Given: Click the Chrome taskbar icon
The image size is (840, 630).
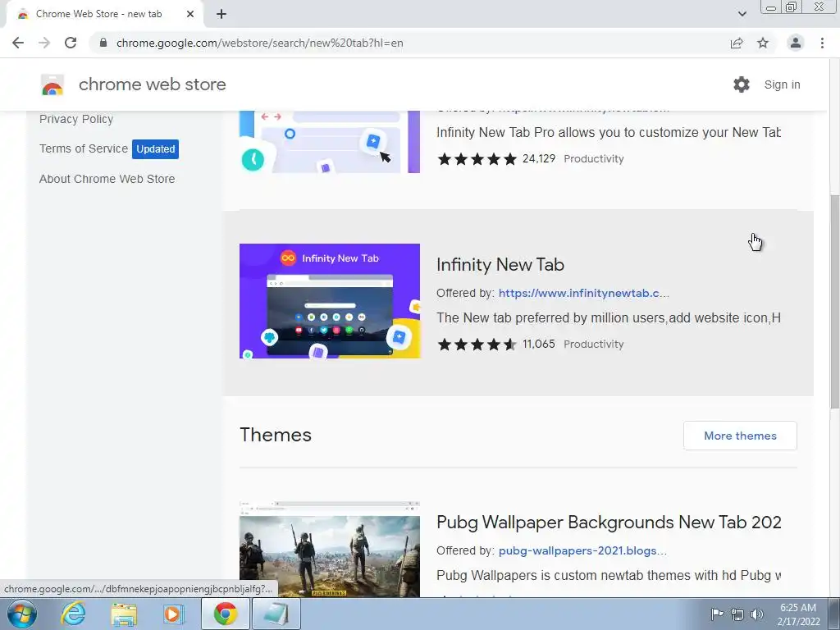Looking at the screenshot, I should tap(226, 614).
